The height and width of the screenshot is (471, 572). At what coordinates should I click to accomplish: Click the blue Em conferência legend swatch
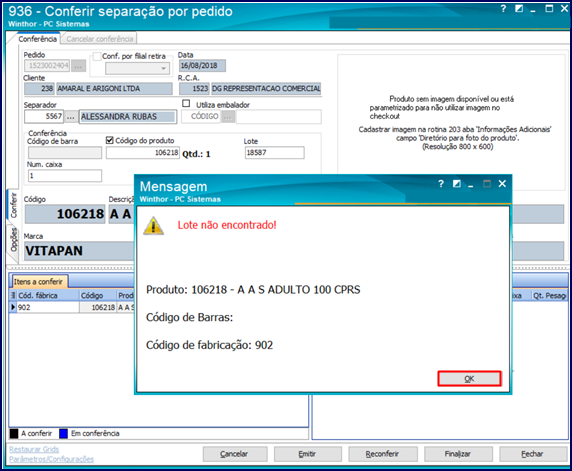(63, 433)
